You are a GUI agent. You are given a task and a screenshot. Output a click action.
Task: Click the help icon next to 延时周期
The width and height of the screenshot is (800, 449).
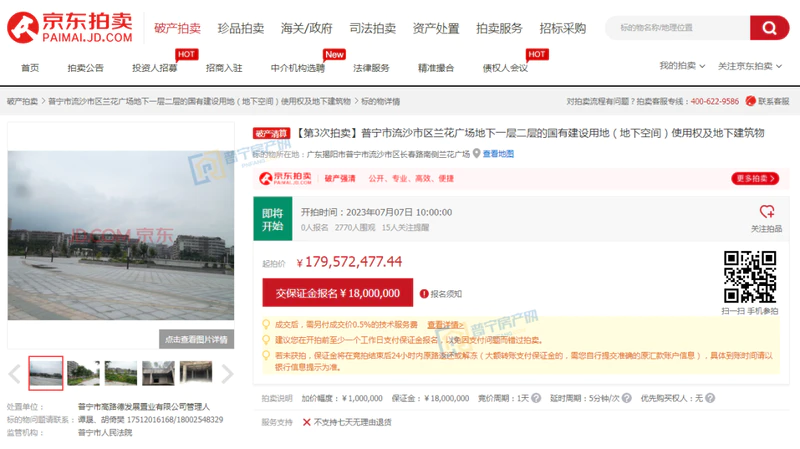627,398
